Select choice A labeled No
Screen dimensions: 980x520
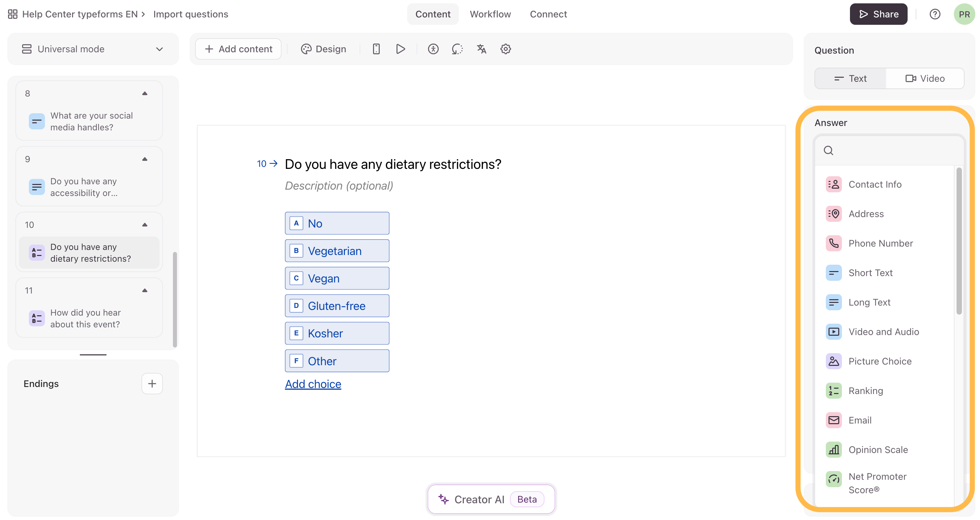click(337, 223)
